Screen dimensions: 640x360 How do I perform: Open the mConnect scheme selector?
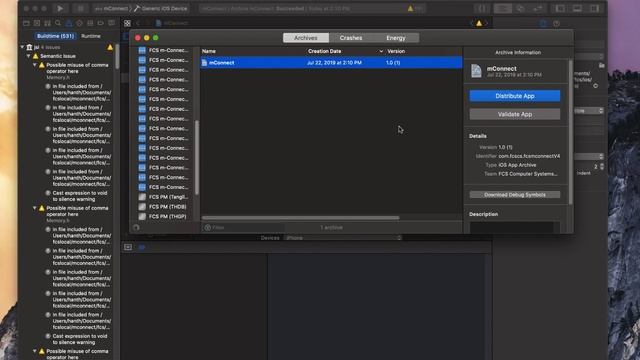(x=111, y=8)
